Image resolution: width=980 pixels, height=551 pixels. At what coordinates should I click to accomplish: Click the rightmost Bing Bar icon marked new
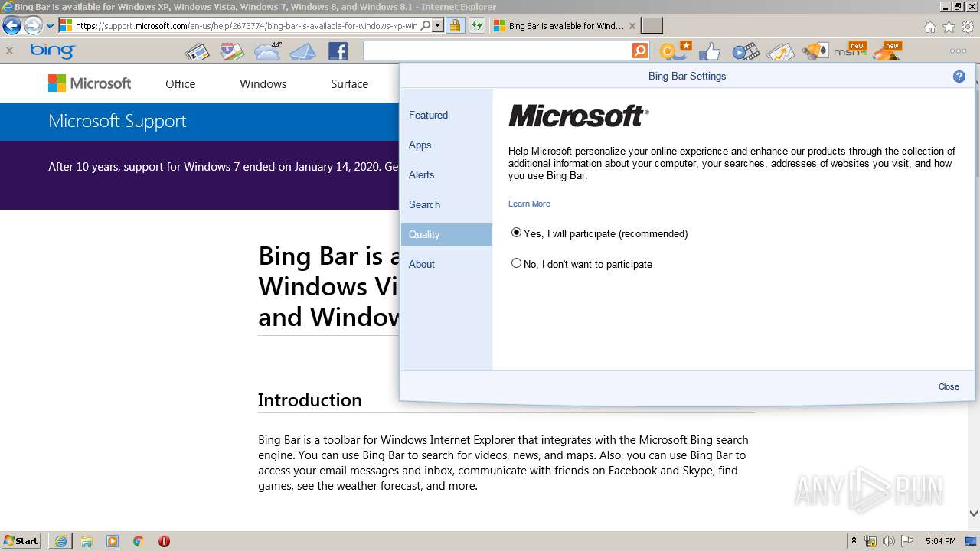(x=887, y=51)
